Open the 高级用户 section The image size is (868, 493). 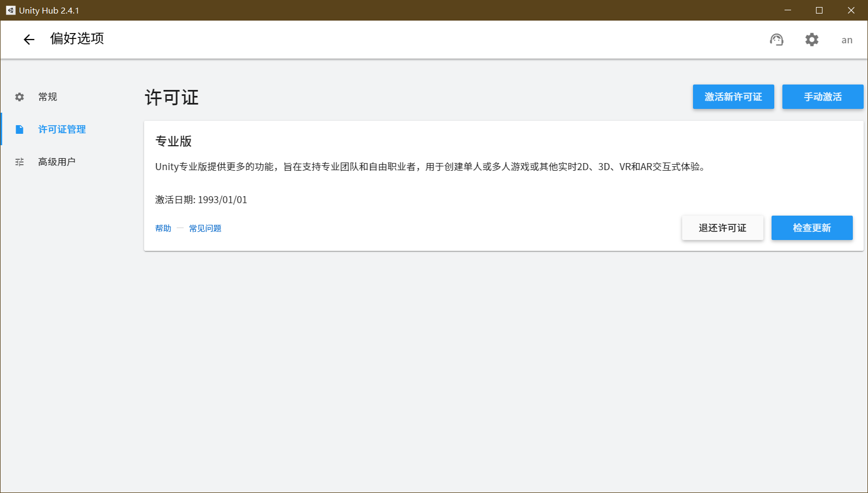coord(57,162)
